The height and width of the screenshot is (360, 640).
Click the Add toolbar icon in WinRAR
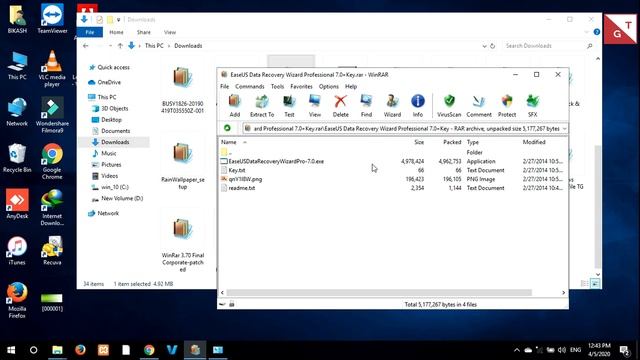[235, 106]
